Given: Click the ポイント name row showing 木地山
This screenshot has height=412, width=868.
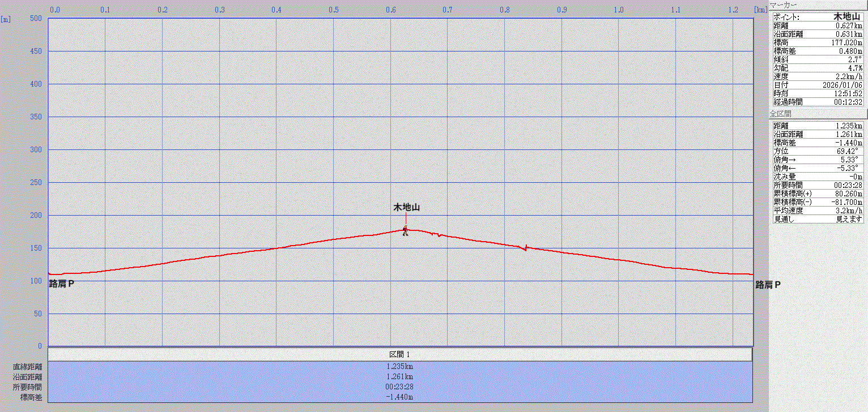Looking at the screenshot, I should click(x=818, y=17).
